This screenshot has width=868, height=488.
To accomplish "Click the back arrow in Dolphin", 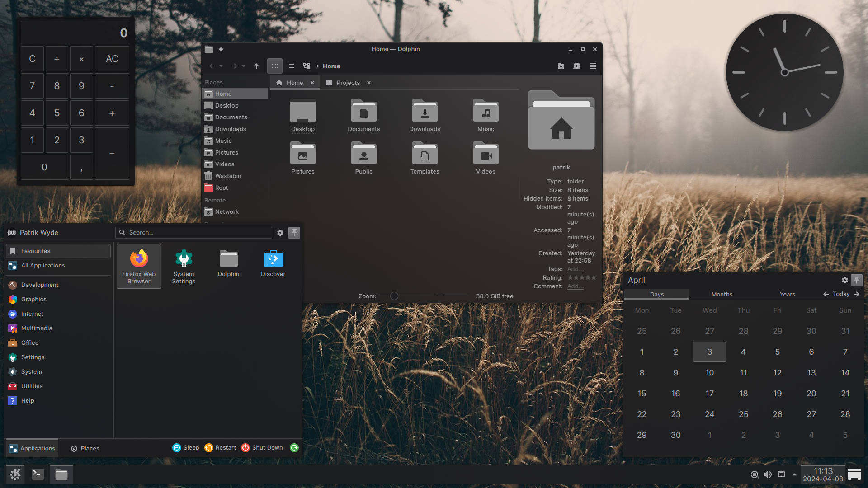I will [212, 66].
